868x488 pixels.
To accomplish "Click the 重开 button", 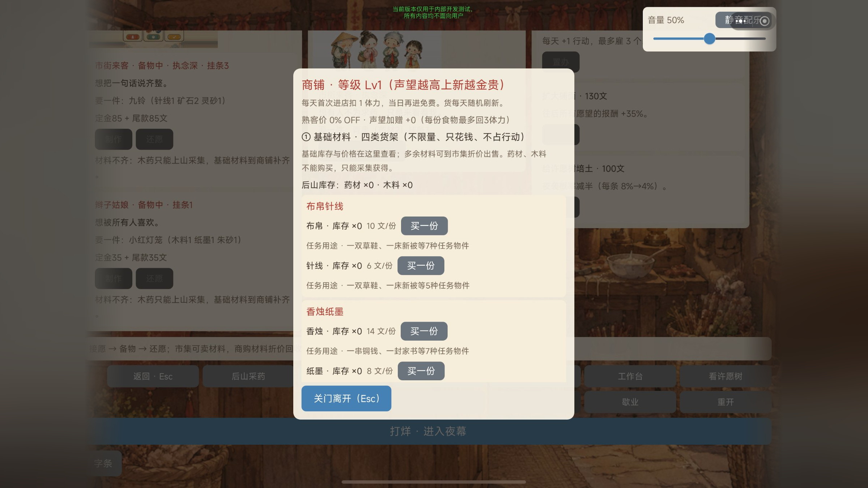I will [725, 402].
